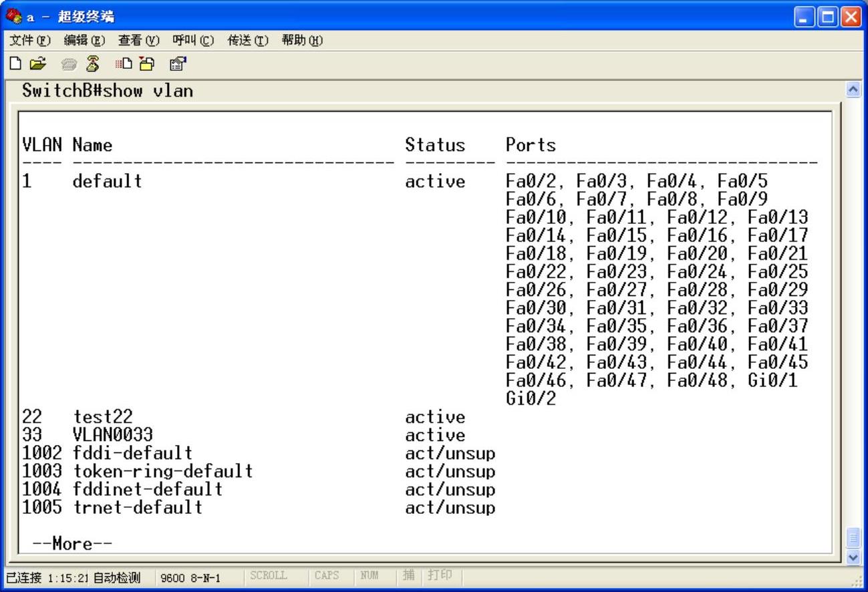Minimize the 超级终端 window

pyautogui.click(x=804, y=16)
